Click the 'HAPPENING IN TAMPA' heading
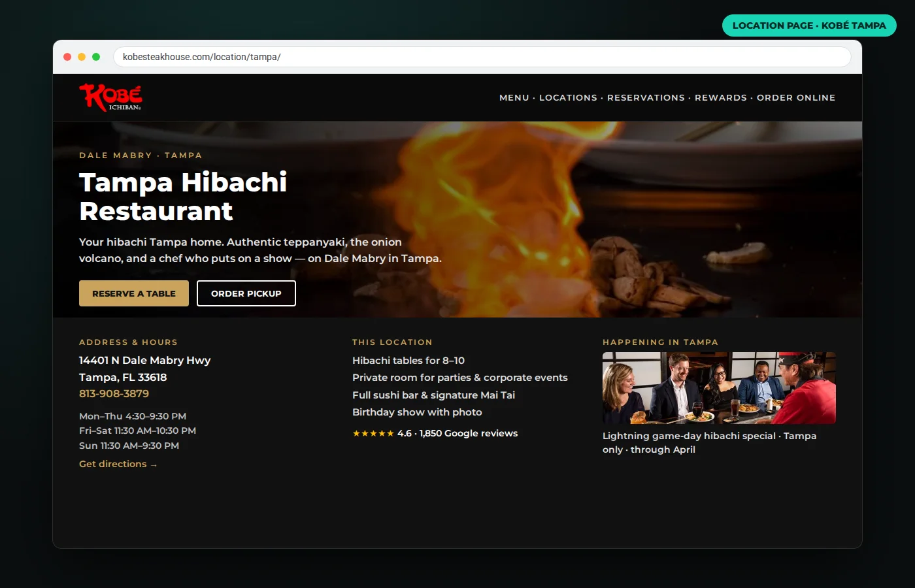The image size is (915, 588). pyautogui.click(x=660, y=342)
